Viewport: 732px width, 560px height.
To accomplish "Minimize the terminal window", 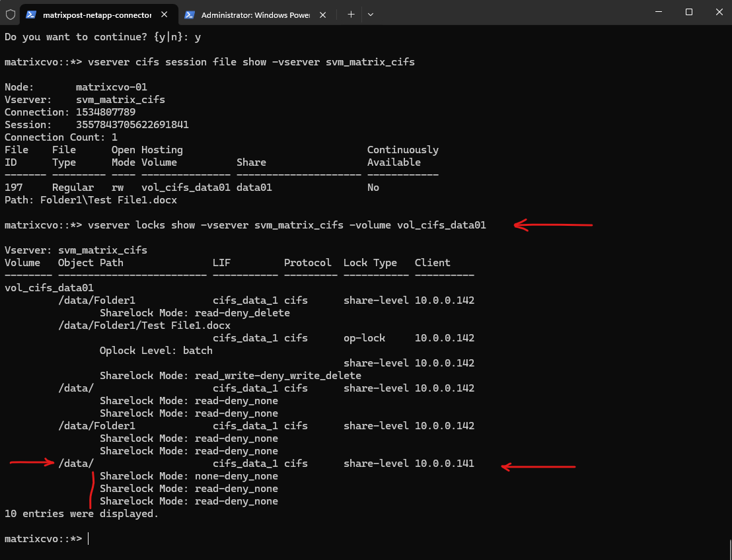I will (x=657, y=12).
